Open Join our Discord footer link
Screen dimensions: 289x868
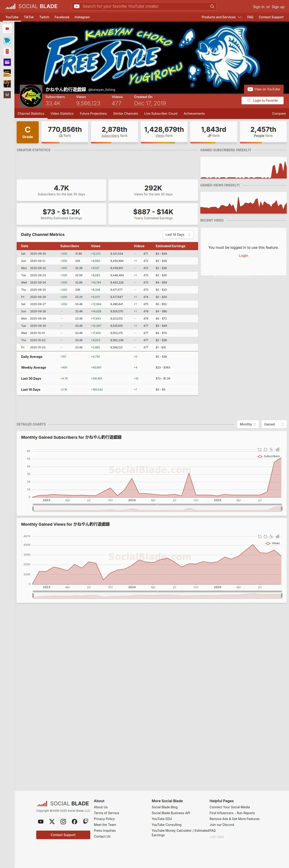click(x=222, y=825)
